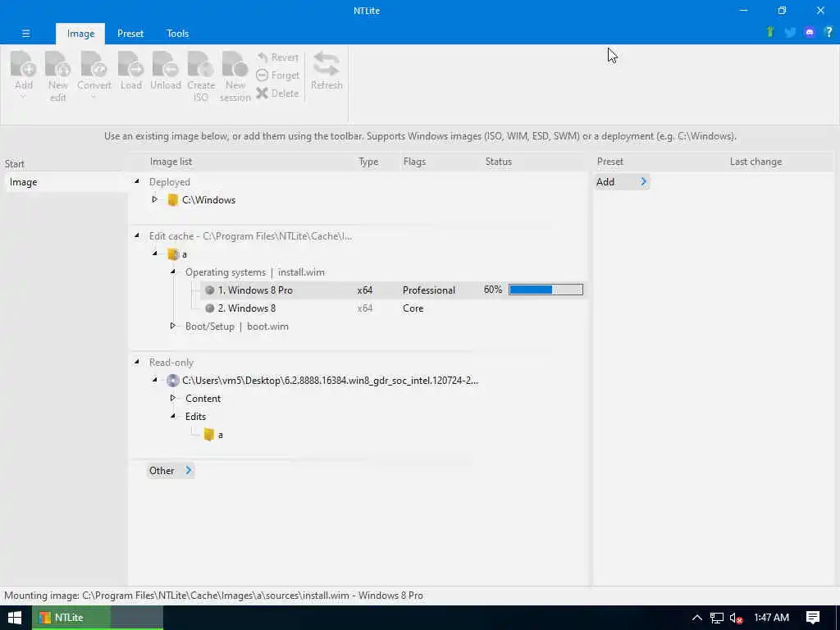Image resolution: width=840 pixels, height=630 pixels.
Task: Click the NTLite taskbar button
Action: pos(97,618)
